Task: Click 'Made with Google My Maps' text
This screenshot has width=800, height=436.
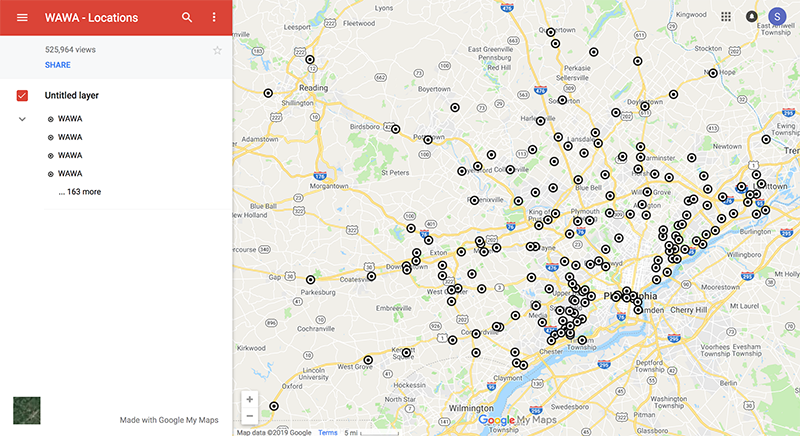Action: [169, 420]
